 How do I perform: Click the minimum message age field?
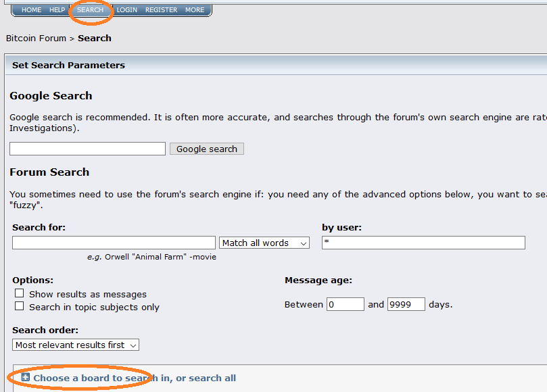tap(346, 304)
